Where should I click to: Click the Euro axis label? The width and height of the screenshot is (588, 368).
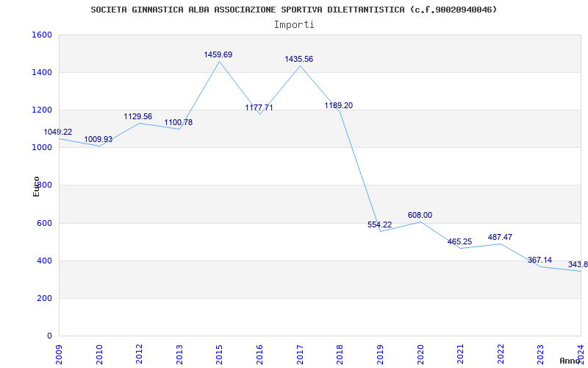[x=36, y=187]
